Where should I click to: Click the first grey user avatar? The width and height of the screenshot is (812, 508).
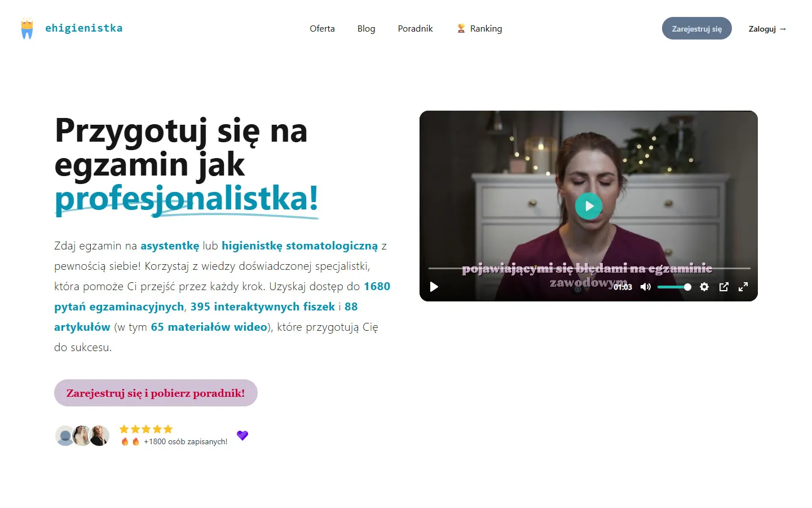click(x=65, y=436)
